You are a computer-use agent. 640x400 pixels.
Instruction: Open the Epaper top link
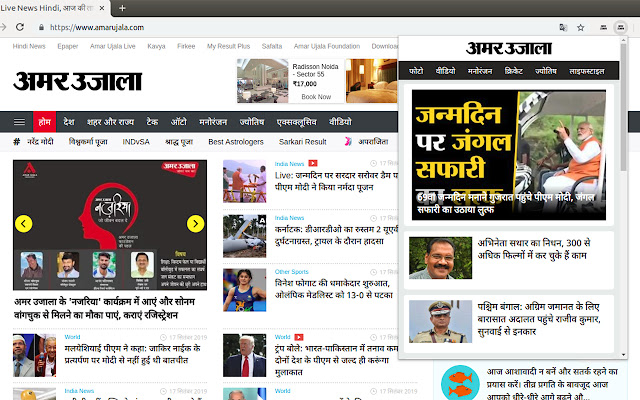click(68, 46)
